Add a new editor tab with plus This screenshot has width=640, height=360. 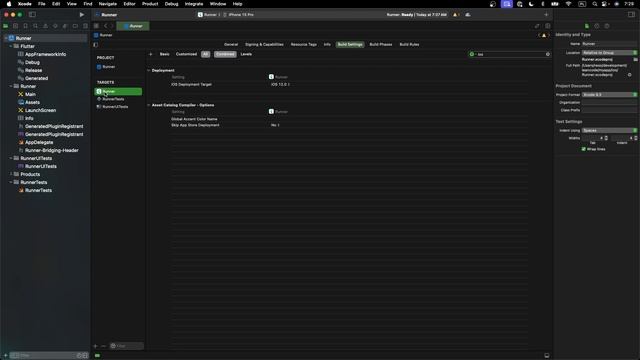tap(546, 15)
